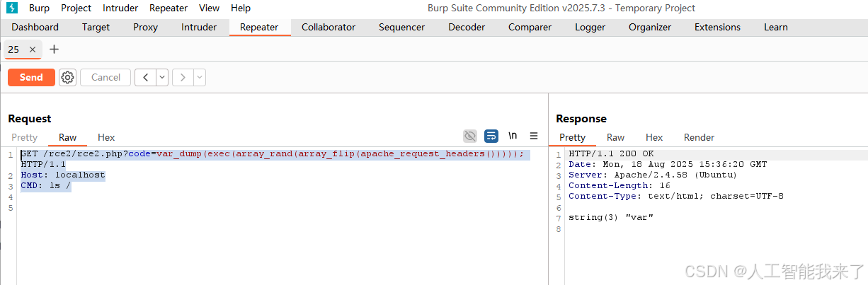Open request history back dropdown
The height and width of the screenshot is (285, 868).
[x=162, y=78]
